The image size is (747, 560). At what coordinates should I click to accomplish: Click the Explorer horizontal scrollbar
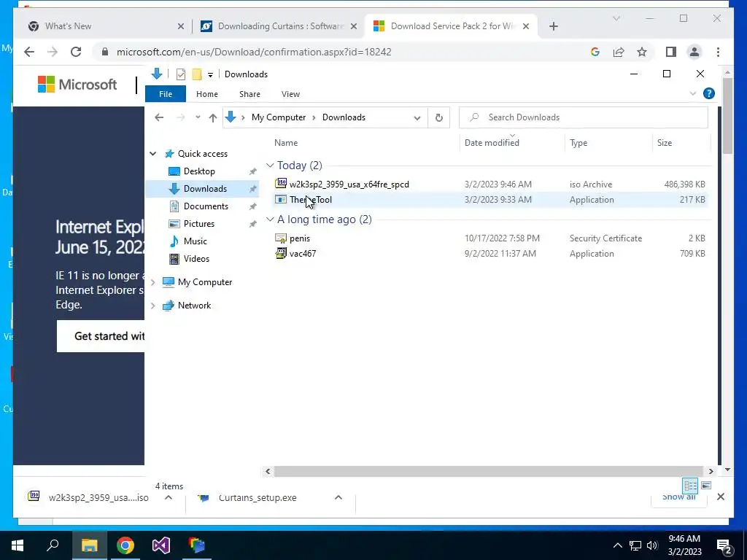coord(488,472)
